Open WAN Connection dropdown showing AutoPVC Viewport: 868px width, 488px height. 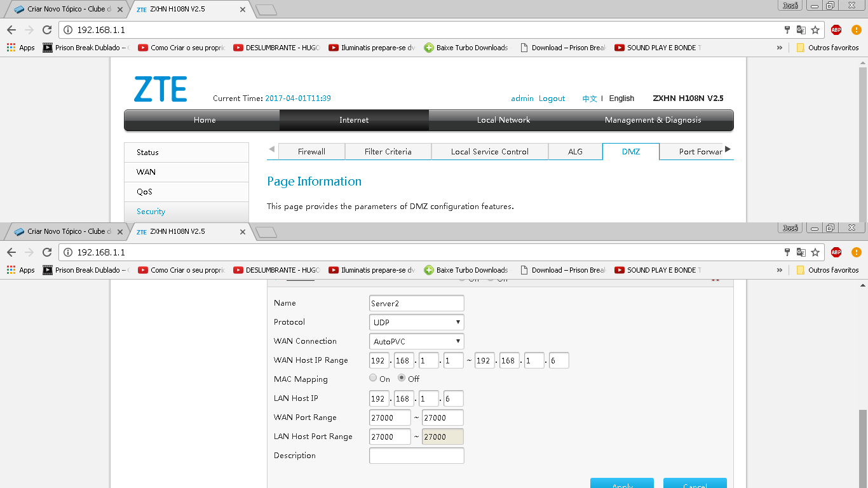pos(416,341)
